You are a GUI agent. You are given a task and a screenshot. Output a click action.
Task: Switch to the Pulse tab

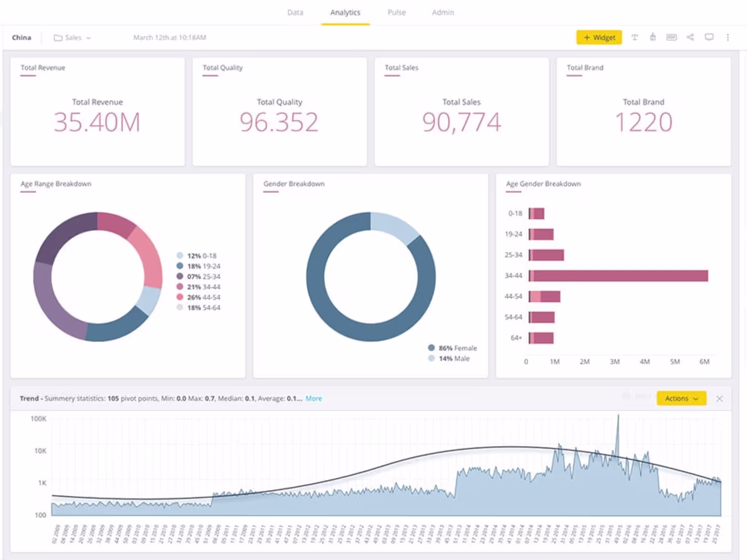[x=396, y=12]
